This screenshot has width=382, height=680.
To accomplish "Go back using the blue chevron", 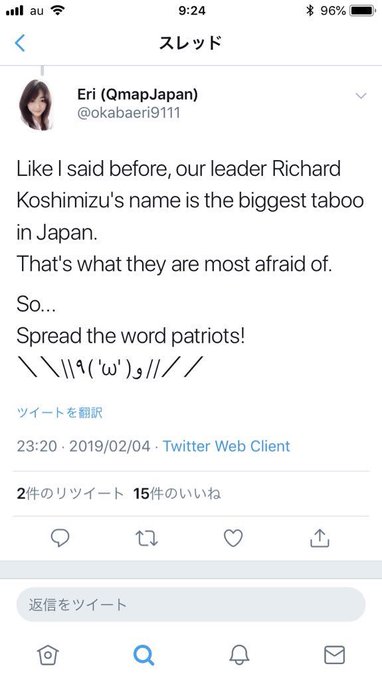I will [20, 43].
